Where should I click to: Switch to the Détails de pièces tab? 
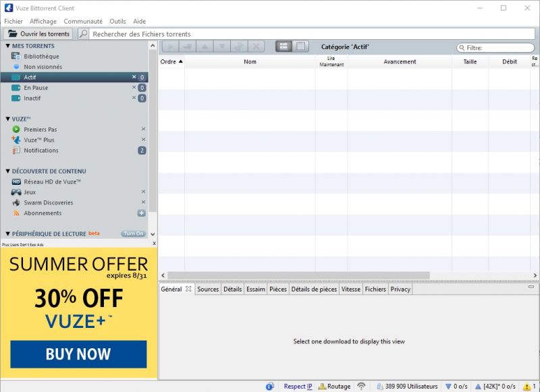(314, 289)
